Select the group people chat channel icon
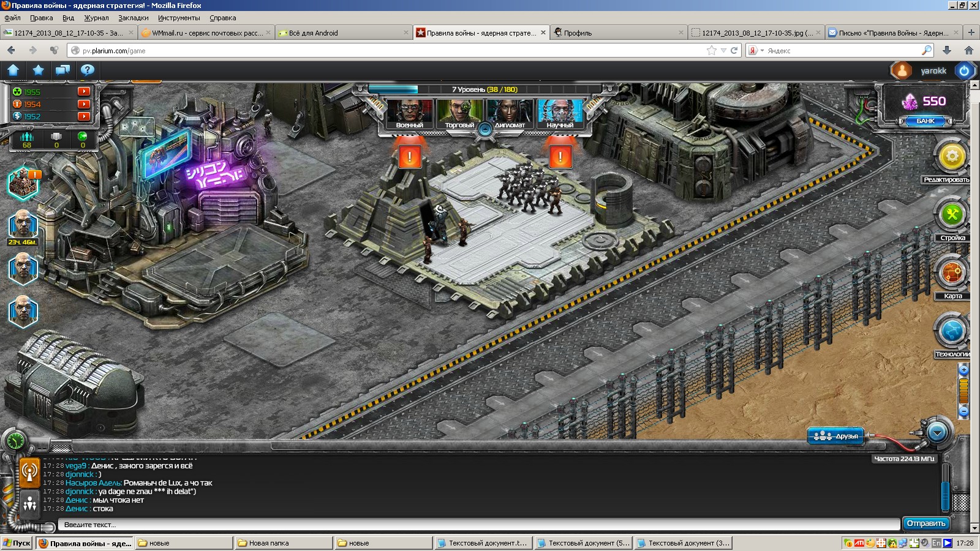Image resolution: width=980 pixels, height=551 pixels. (29, 504)
